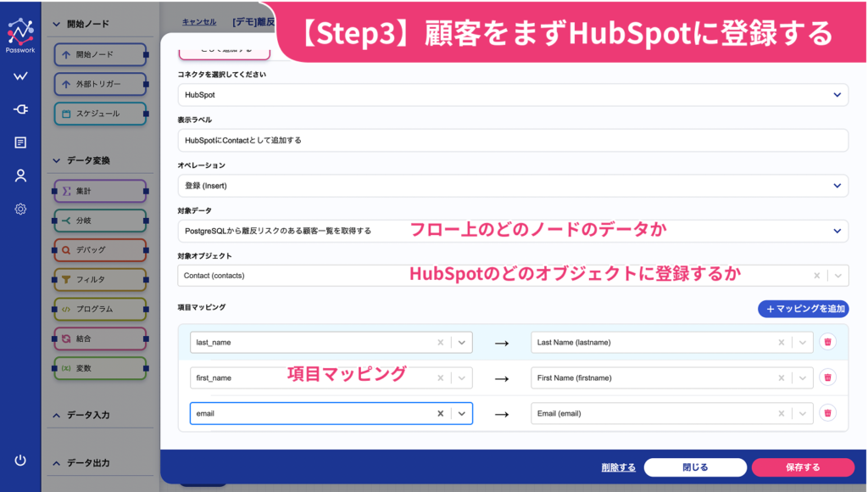The height and width of the screenshot is (492, 868).
Task: Open the First Name (firstname) dropdown arrow
Action: point(802,377)
